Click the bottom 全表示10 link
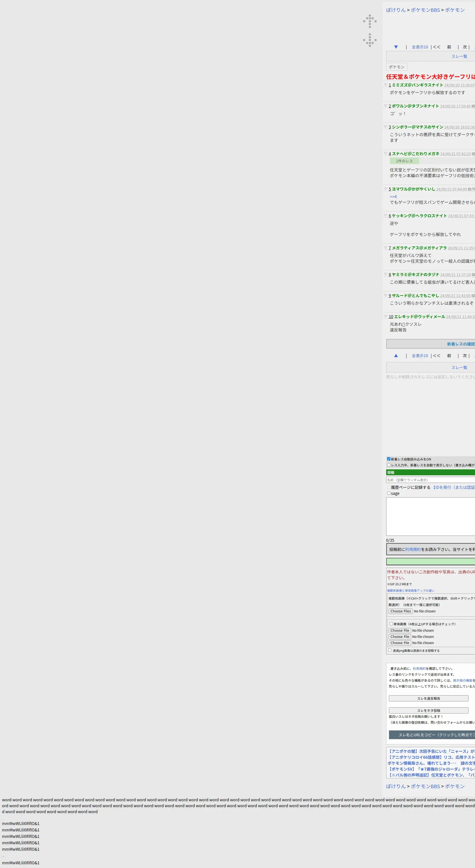475x868 pixels. click(x=420, y=356)
